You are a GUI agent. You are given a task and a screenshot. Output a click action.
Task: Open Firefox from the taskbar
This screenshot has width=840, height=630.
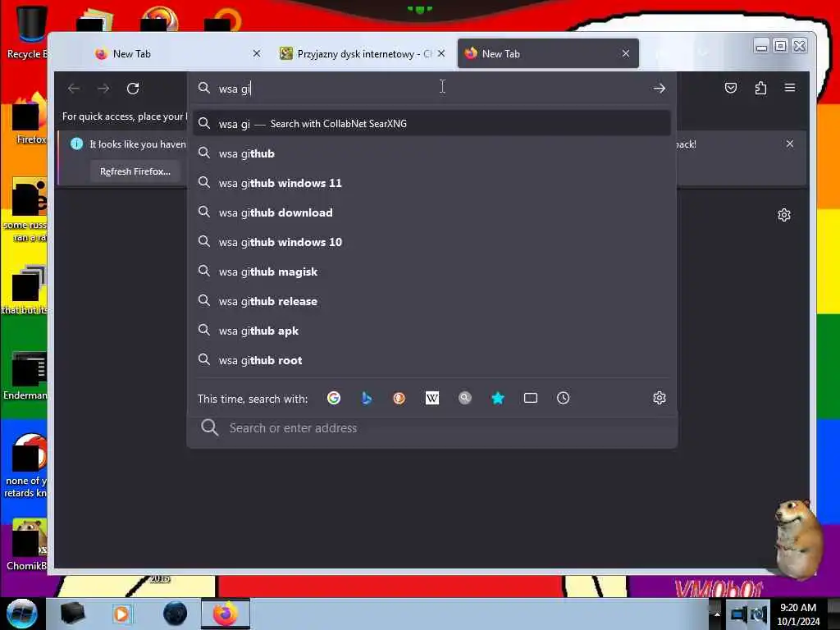[x=226, y=614]
